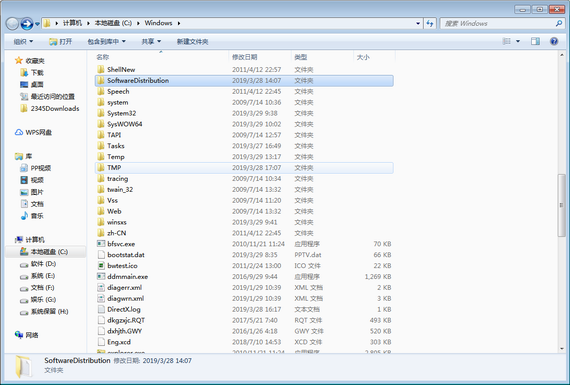The width and height of the screenshot is (570, 385).
Task: Click 新建文件夹 button
Action: click(x=192, y=42)
